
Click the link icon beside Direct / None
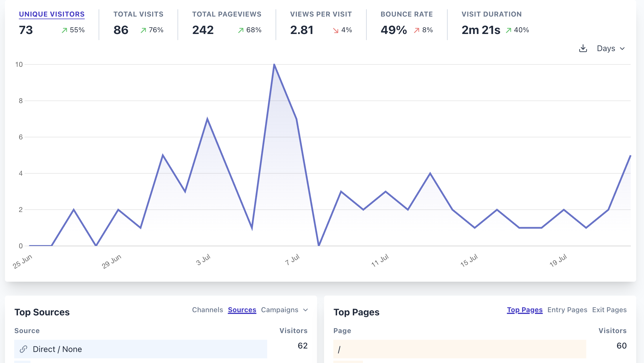coord(23,349)
